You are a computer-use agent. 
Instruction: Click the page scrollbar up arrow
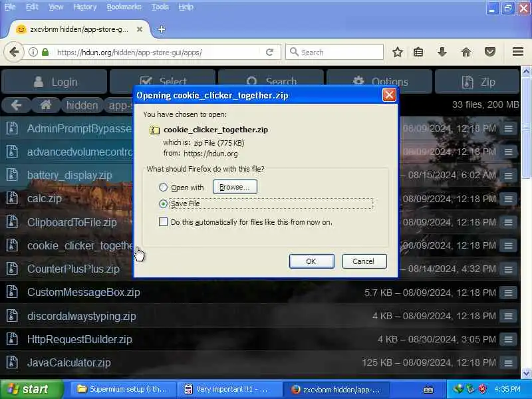pyautogui.click(x=526, y=71)
